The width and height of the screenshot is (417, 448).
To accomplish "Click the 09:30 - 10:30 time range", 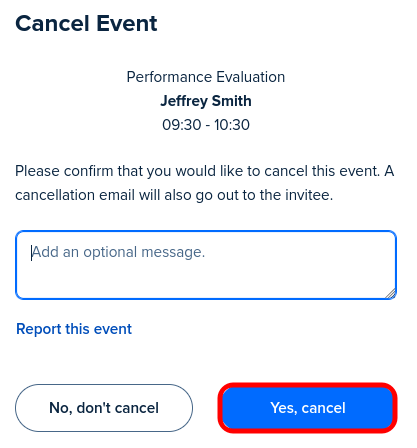I will click(206, 125).
